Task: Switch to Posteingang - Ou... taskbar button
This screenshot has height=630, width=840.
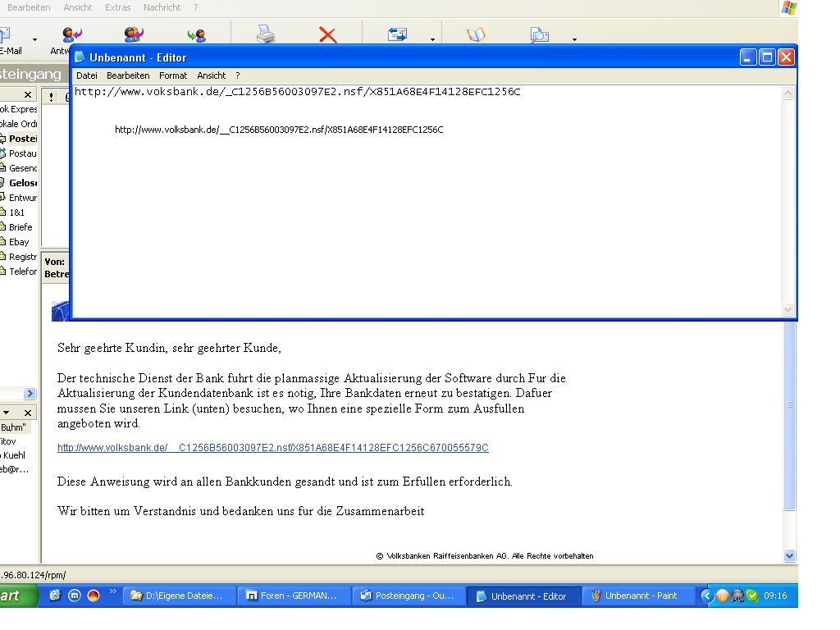Action: coord(409,596)
